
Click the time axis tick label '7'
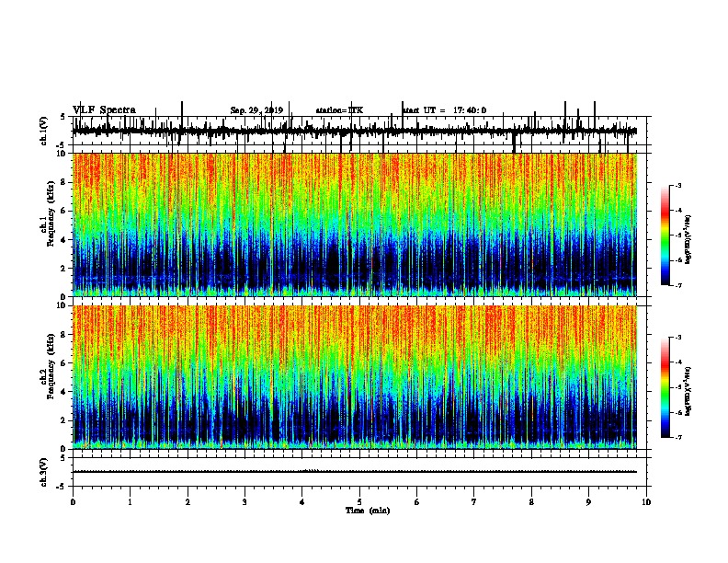[474, 502]
